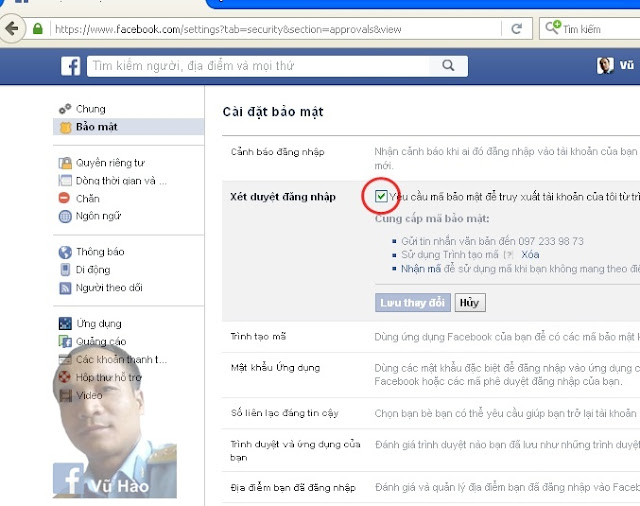640x506 pixels.
Task: Click the Người theo dõi feed icon
Action: tap(65, 288)
